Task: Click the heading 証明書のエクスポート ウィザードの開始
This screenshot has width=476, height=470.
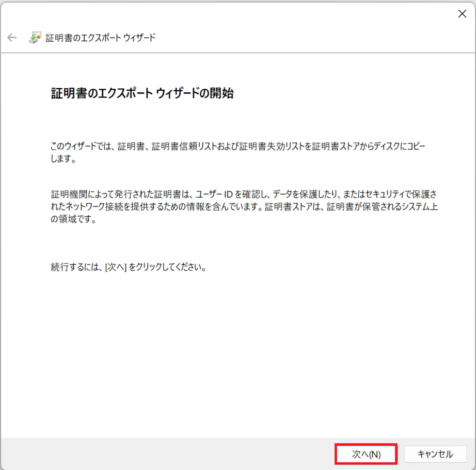Action: (142, 93)
